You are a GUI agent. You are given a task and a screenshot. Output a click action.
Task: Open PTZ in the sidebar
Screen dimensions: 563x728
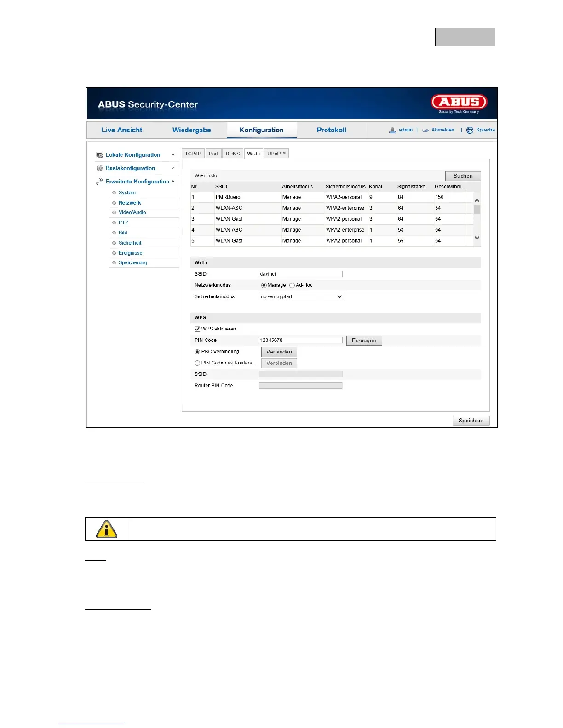pyautogui.click(x=123, y=223)
